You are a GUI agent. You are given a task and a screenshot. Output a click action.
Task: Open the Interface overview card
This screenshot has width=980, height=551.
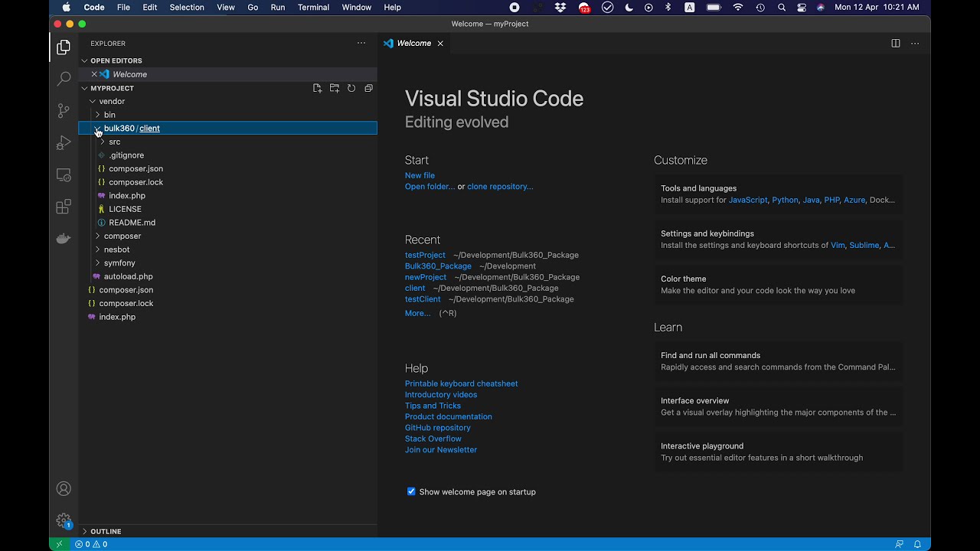point(778,406)
